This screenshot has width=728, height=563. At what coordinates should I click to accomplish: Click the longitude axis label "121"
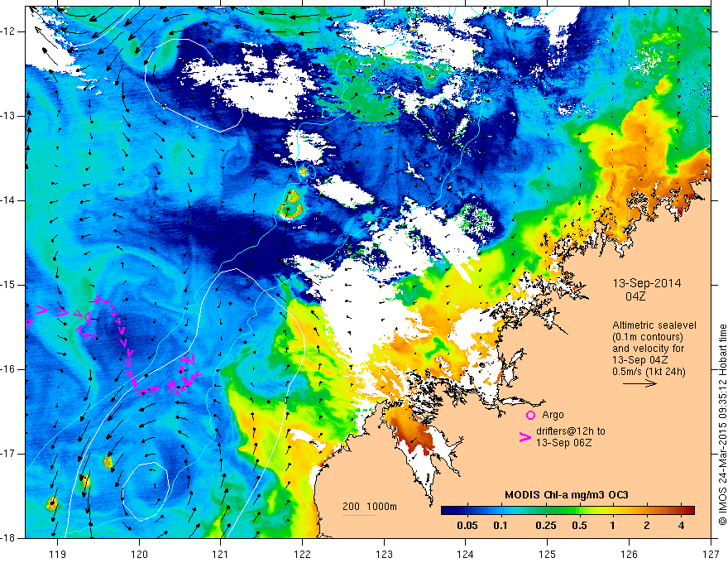tap(221, 554)
